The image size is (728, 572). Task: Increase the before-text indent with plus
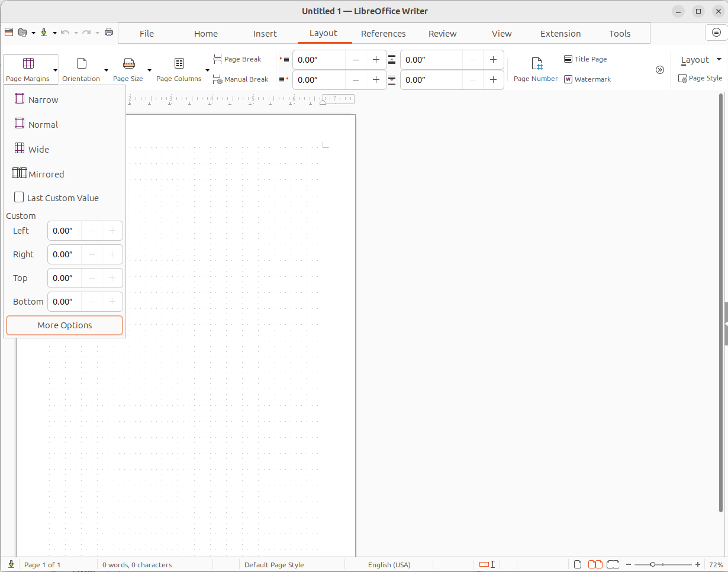coord(376,60)
